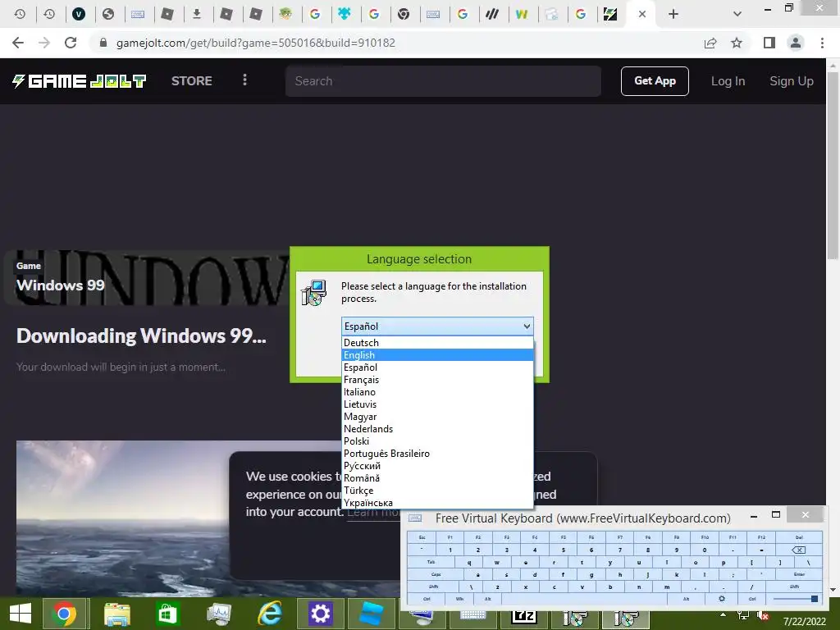Click the network tray icon

pyautogui.click(x=743, y=615)
